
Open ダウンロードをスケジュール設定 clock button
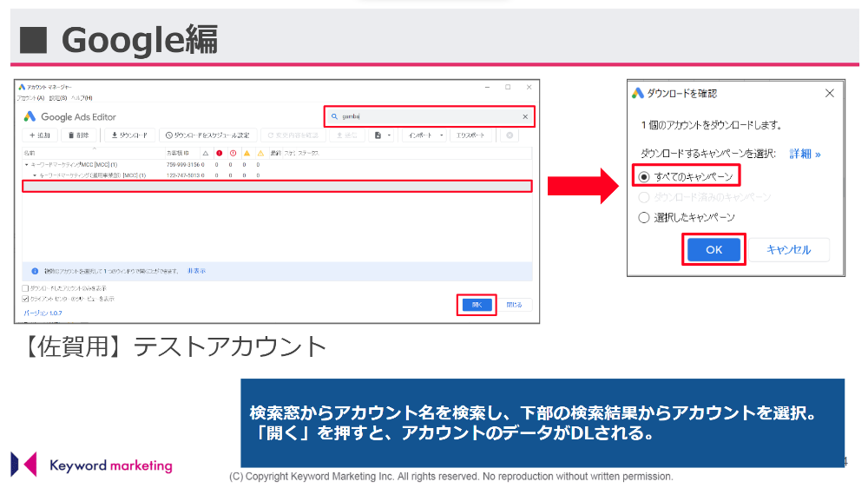click(x=208, y=135)
